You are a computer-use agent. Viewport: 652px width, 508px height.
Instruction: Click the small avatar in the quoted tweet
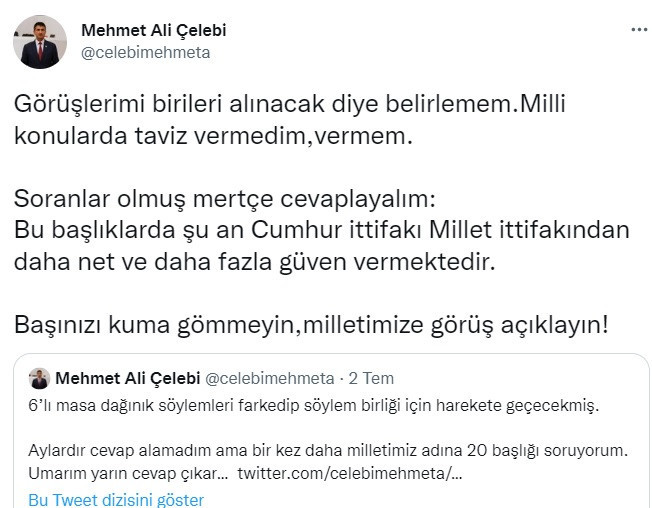[40, 378]
